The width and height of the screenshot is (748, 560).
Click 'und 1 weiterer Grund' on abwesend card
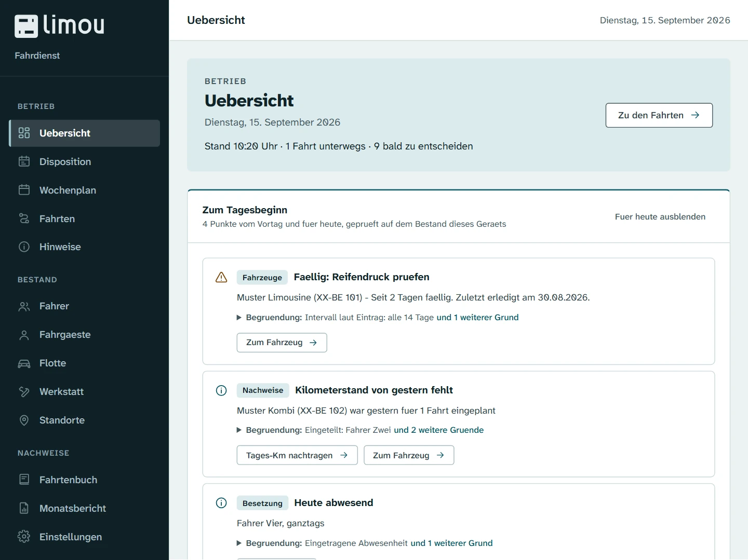pyautogui.click(x=451, y=543)
